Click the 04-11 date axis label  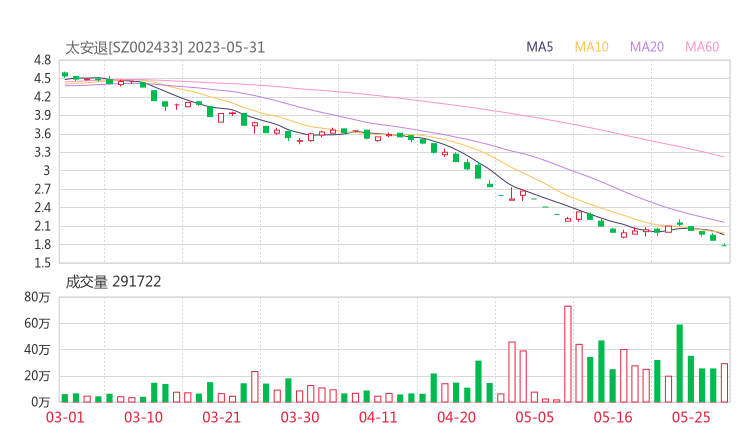pyautogui.click(x=378, y=417)
